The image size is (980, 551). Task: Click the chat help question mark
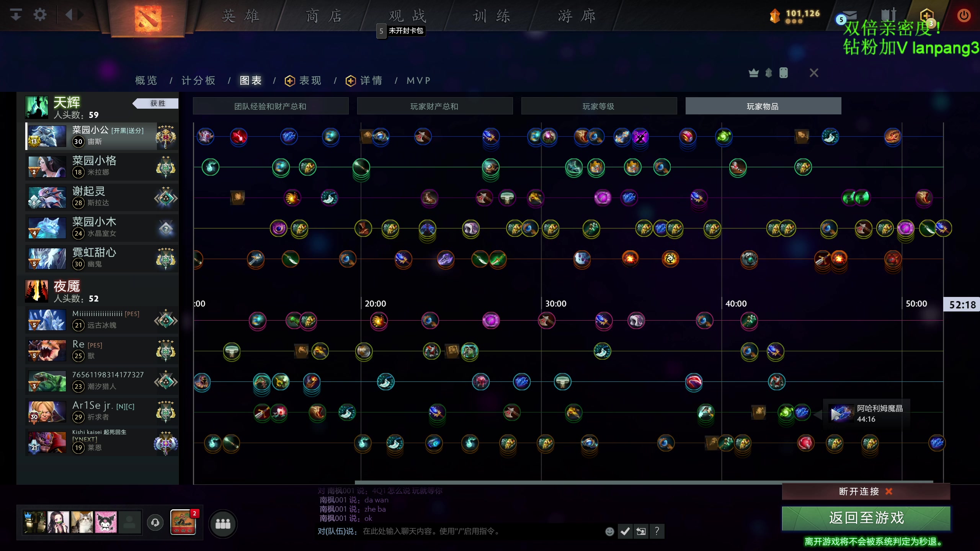(657, 531)
